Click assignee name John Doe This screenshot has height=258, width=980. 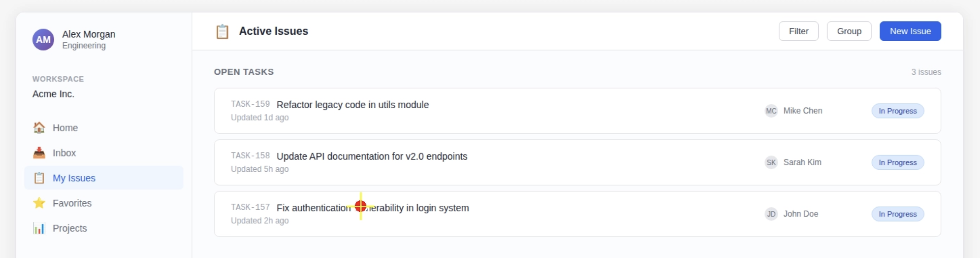[801, 214]
